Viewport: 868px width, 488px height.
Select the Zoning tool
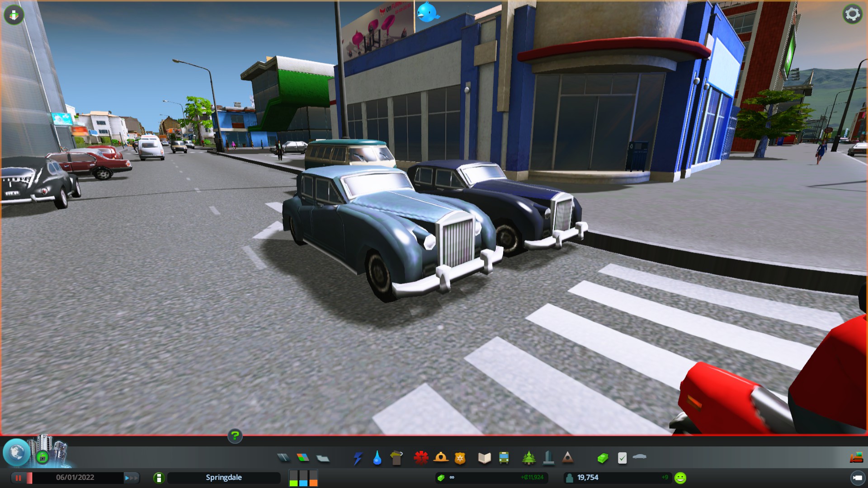[303, 458]
